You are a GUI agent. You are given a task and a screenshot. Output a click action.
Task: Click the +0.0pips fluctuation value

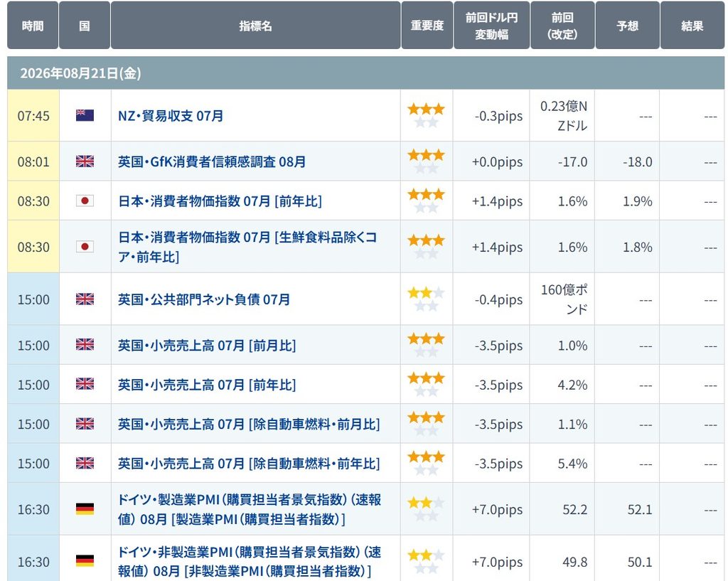[x=497, y=162]
